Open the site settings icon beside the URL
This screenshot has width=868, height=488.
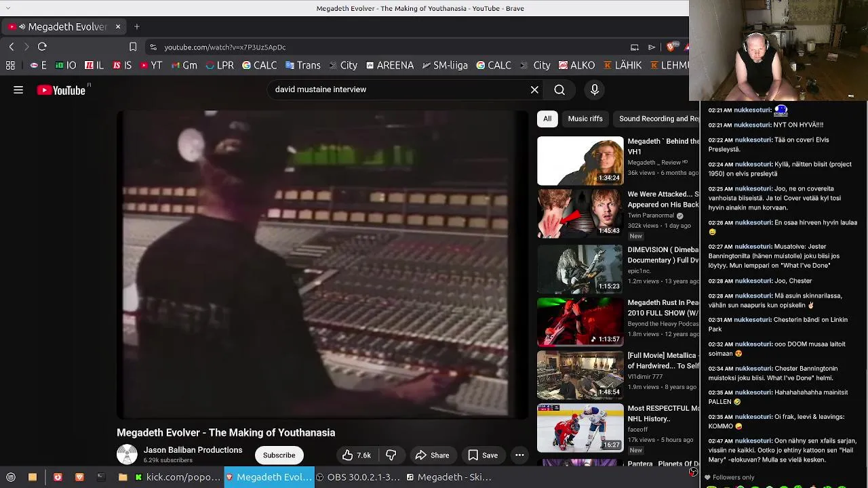[x=153, y=47]
